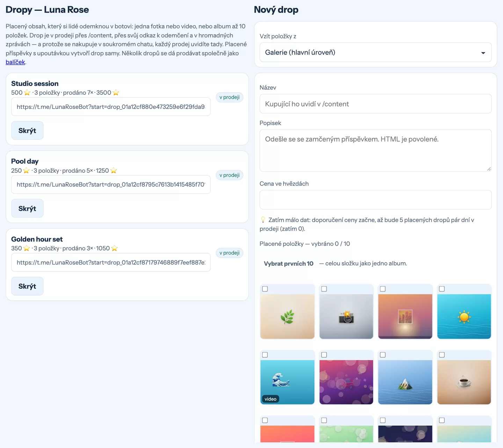Check the box on the green bokeh bottom thumbnail

[324, 420]
